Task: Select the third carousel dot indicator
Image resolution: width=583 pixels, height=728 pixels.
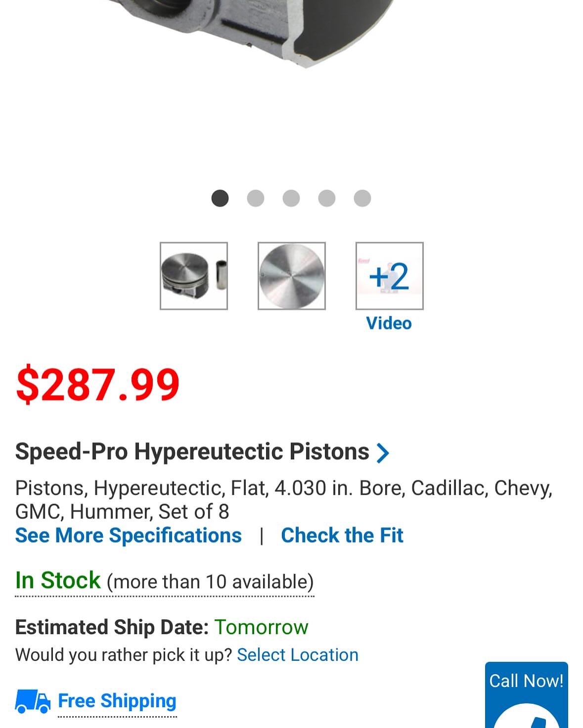Action: (291, 198)
